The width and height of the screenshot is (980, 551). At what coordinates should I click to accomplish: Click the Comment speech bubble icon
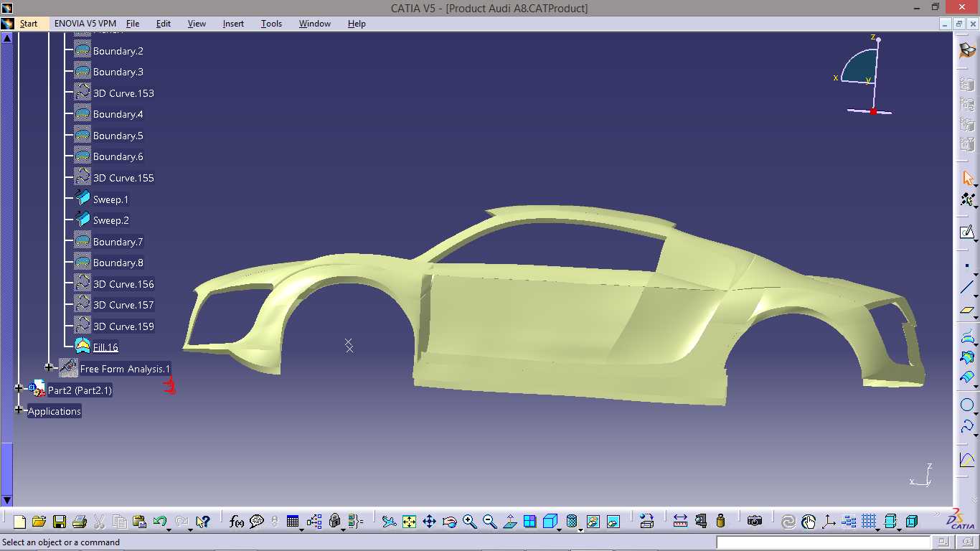point(257,522)
